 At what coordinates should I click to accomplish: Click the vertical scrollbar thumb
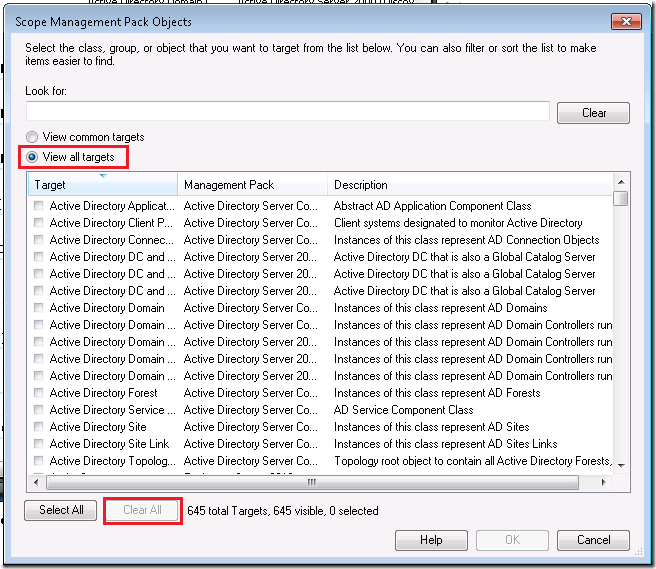coord(621,198)
